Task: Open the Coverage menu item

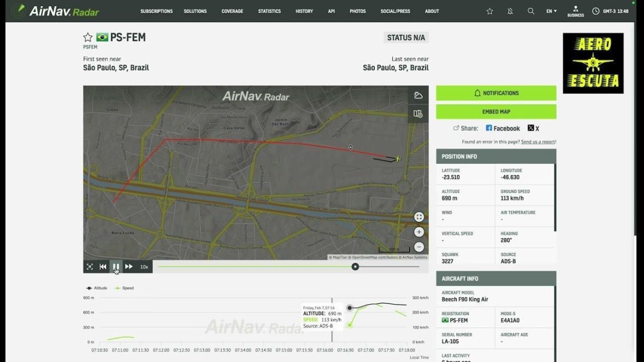Action: point(232,10)
